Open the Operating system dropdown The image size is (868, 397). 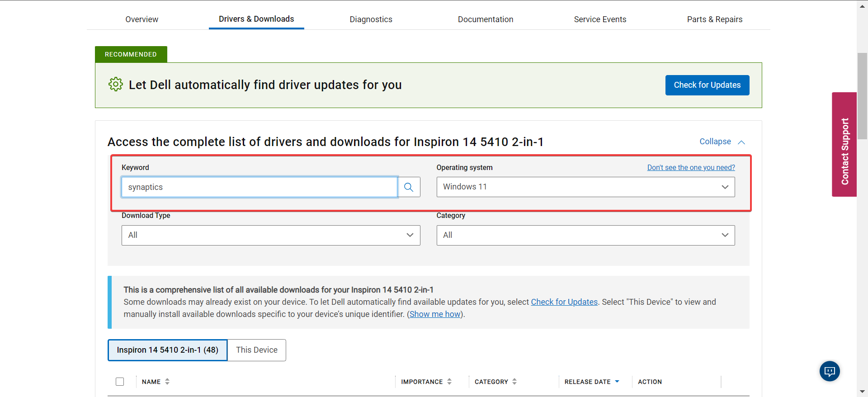pyautogui.click(x=585, y=187)
